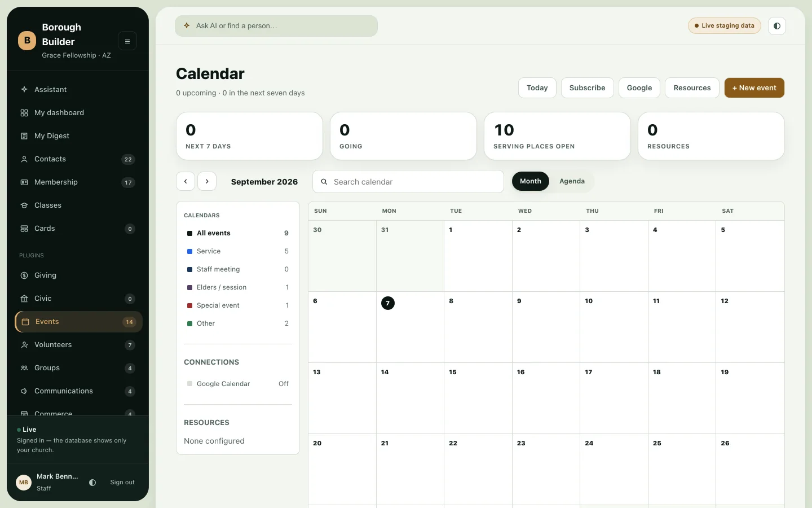Click the Assistant sparkle icon in sidebar
Image resolution: width=812 pixels, height=508 pixels.
click(24, 89)
